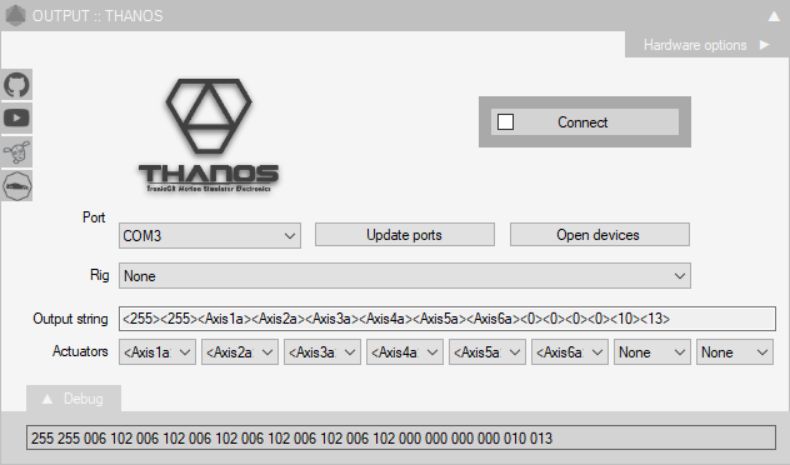Click the Thanos logo image

208,135
